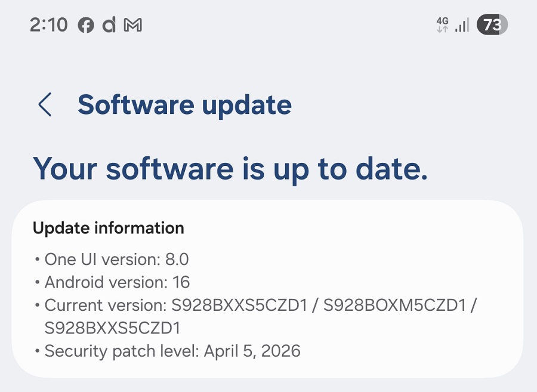Tap the Software update page title
537x392 pixels.
(184, 105)
